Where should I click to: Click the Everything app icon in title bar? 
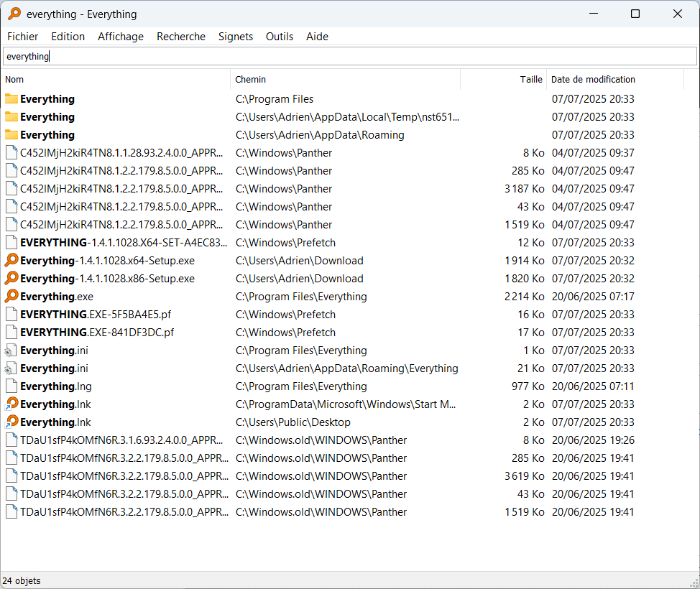(x=14, y=14)
